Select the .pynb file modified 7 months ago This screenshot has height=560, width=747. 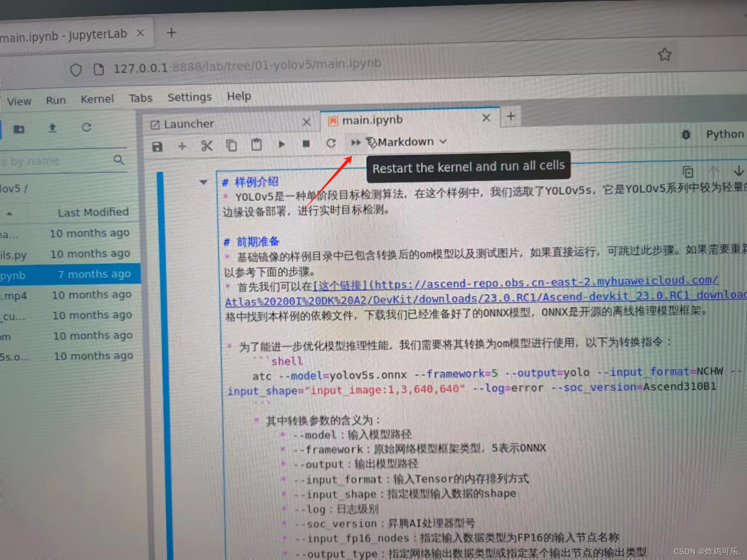70,275
